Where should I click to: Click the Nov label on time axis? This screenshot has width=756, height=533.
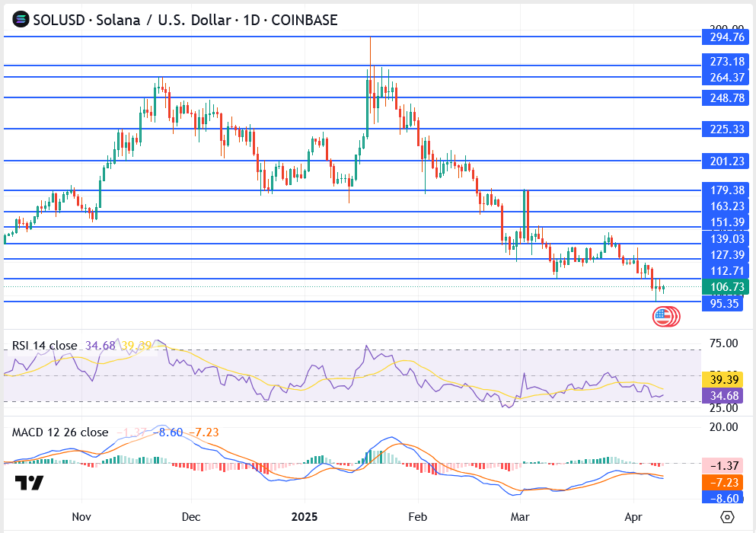click(x=81, y=516)
